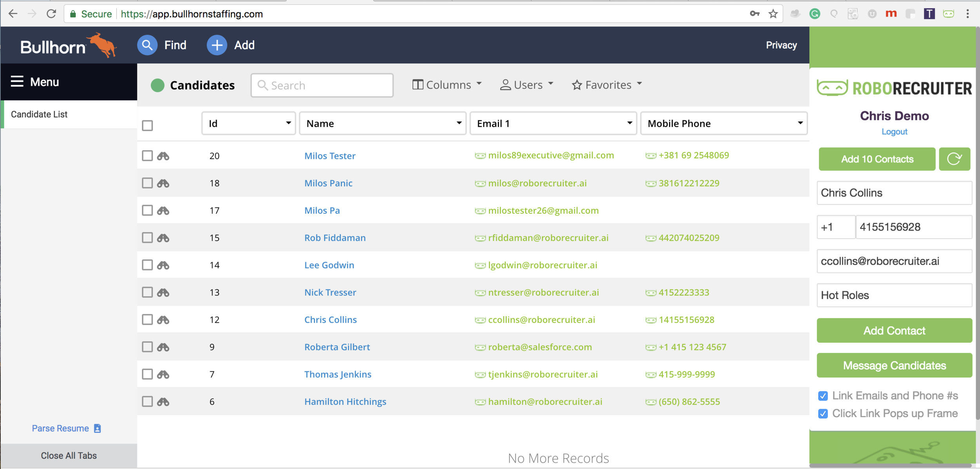Click the Parse Resume document icon
Screen dimensions: 980x469
coord(98,428)
